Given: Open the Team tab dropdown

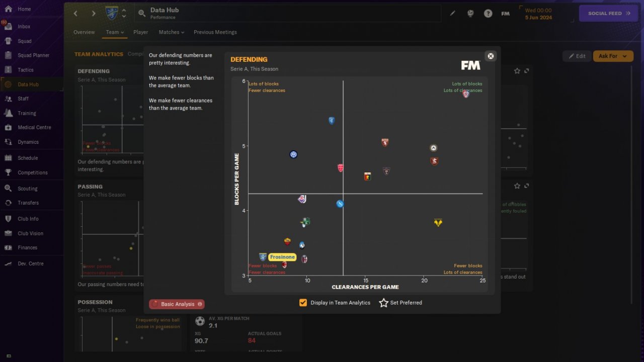Looking at the screenshot, I should click(x=115, y=32).
